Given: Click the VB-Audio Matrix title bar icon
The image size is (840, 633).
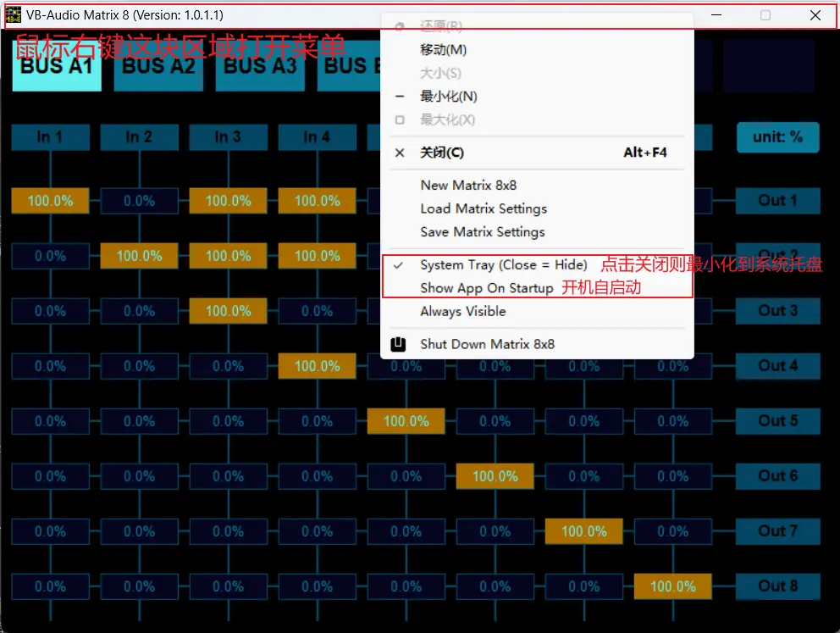Looking at the screenshot, I should click(x=14, y=14).
